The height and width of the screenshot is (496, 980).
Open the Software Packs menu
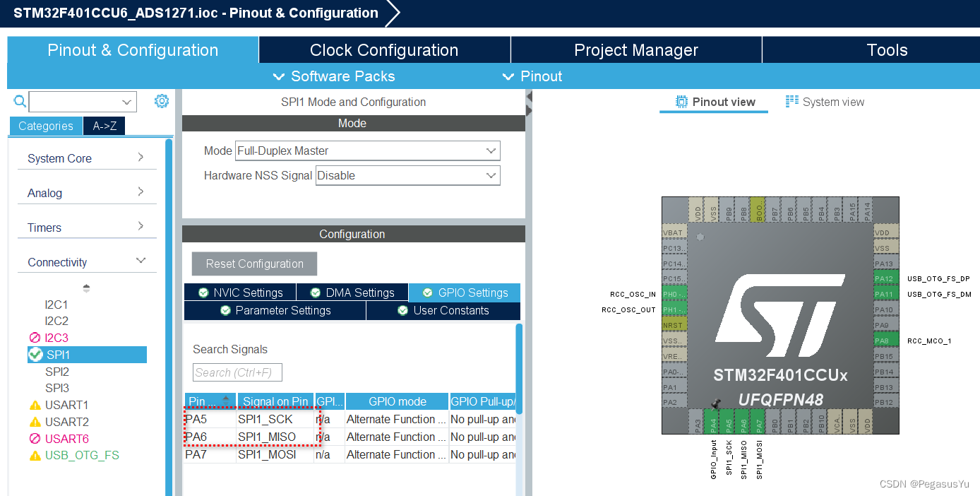click(333, 76)
